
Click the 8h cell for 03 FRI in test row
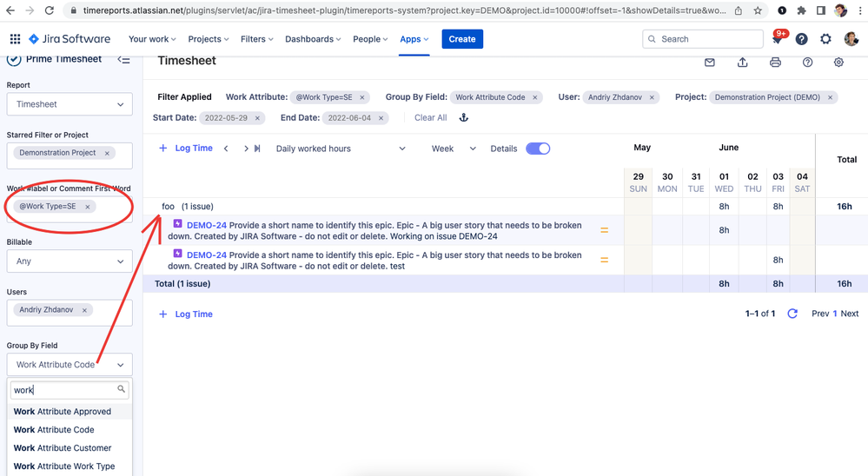point(778,260)
